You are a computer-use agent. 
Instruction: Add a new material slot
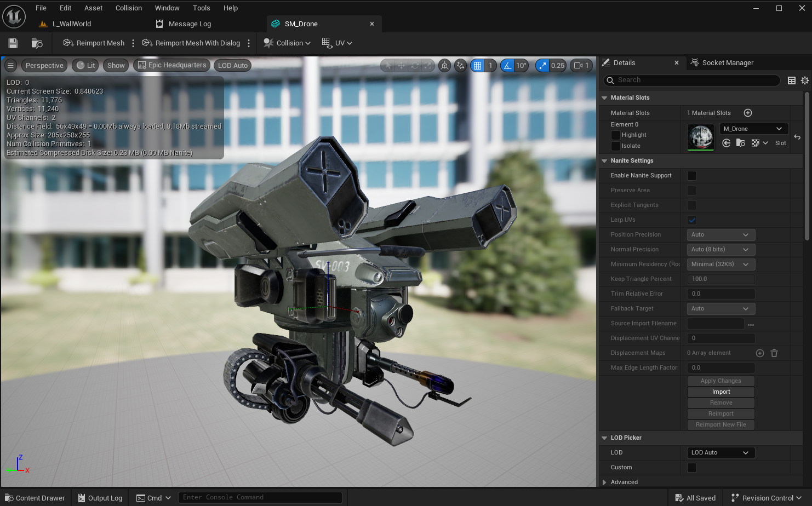pos(748,113)
